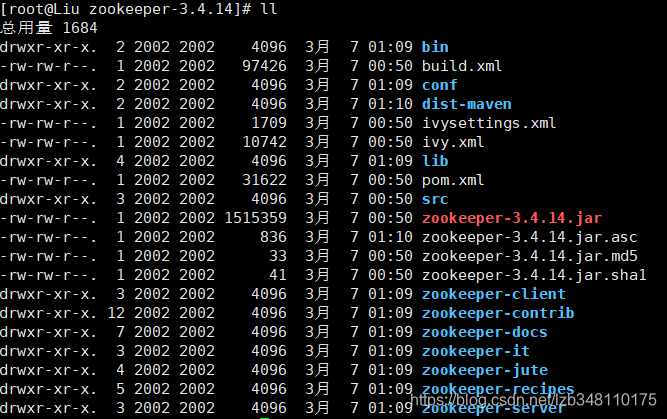Select the zookeeper-jute directory name
The image size is (667, 419).
coord(484,370)
